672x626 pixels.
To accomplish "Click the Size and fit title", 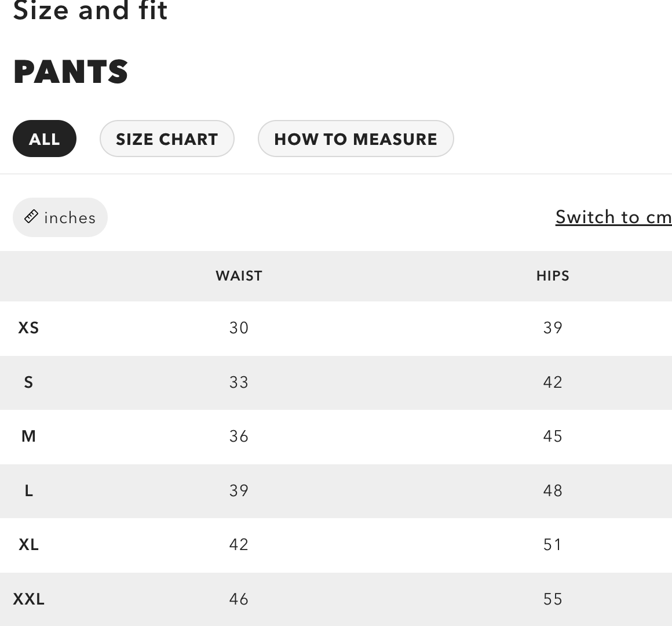I will pyautogui.click(x=90, y=10).
